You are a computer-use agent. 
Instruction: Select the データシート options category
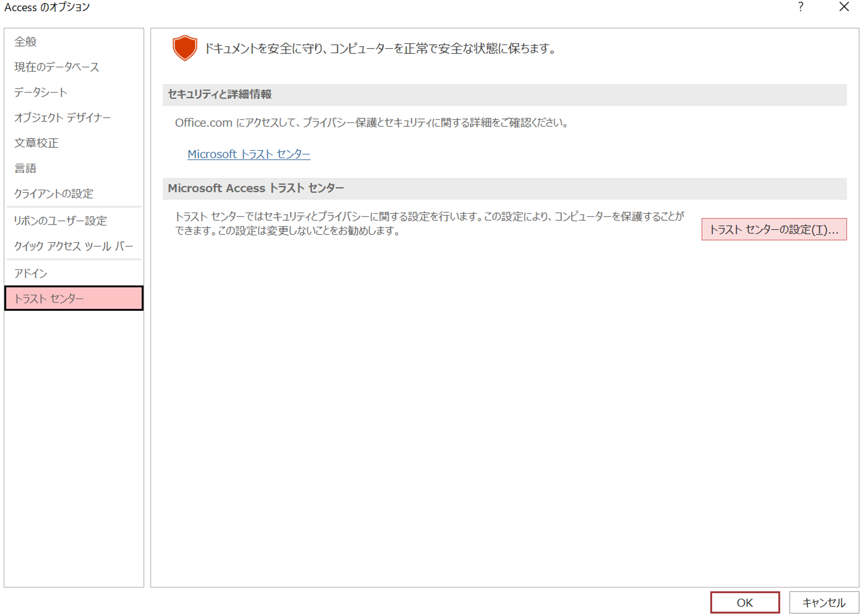pos(74,92)
